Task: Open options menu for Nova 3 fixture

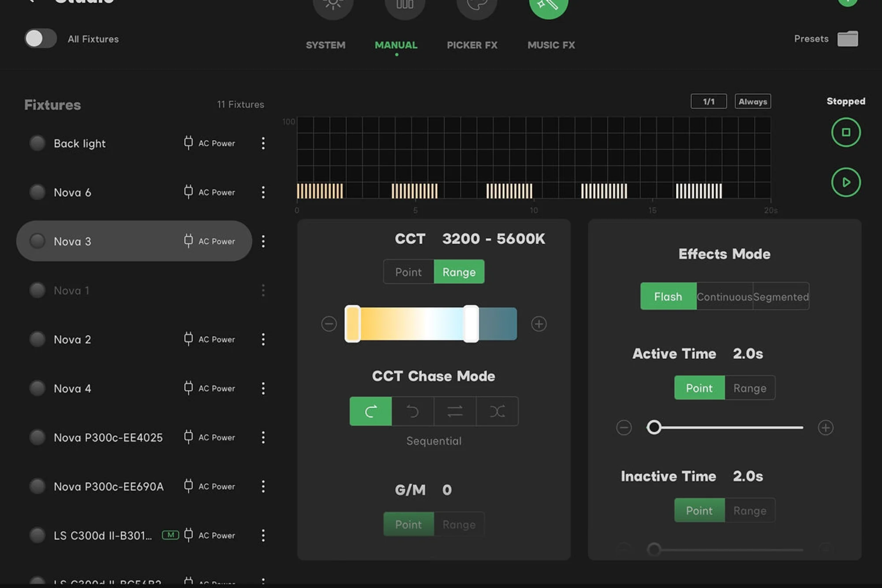Action: point(263,241)
